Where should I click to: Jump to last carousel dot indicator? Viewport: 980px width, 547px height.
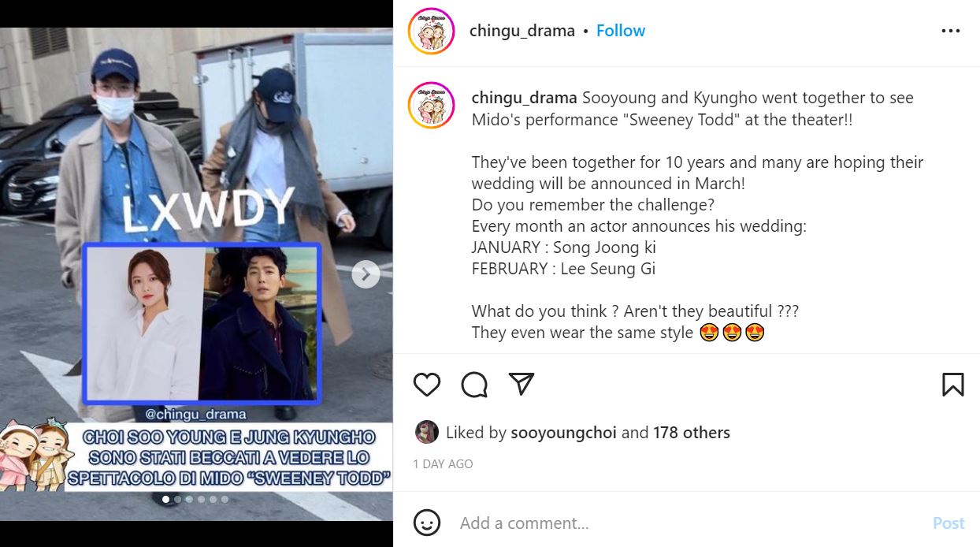[225, 499]
